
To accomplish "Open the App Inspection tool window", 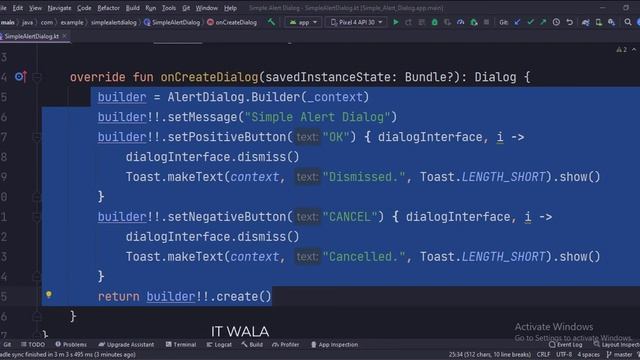I will tap(334, 344).
